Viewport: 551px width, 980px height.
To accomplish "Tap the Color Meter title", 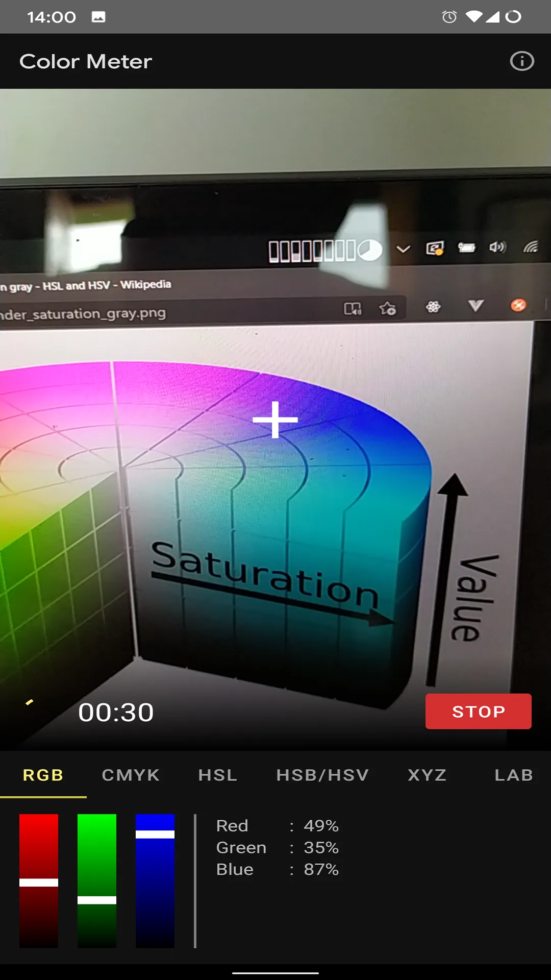I will 86,62.
